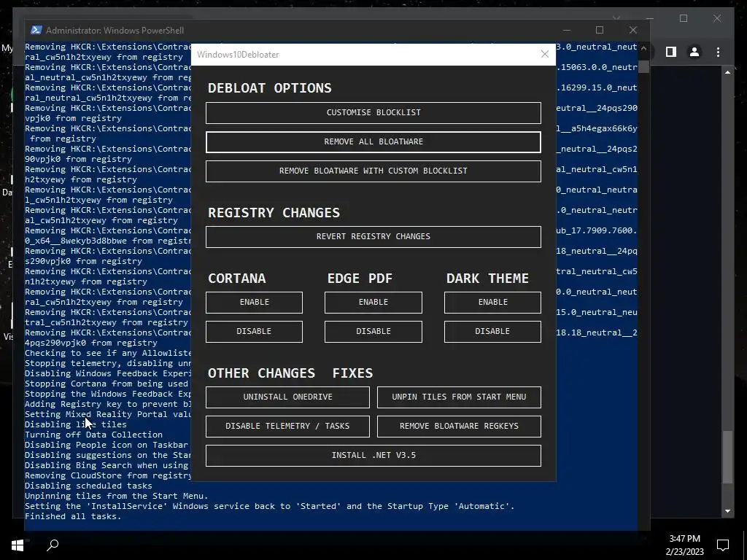Image resolution: width=747 pixels, height=560 pixels.
Task: Click PowerShell scrollbar thumb
Action: pyautogui.click(x=643, y=66)
